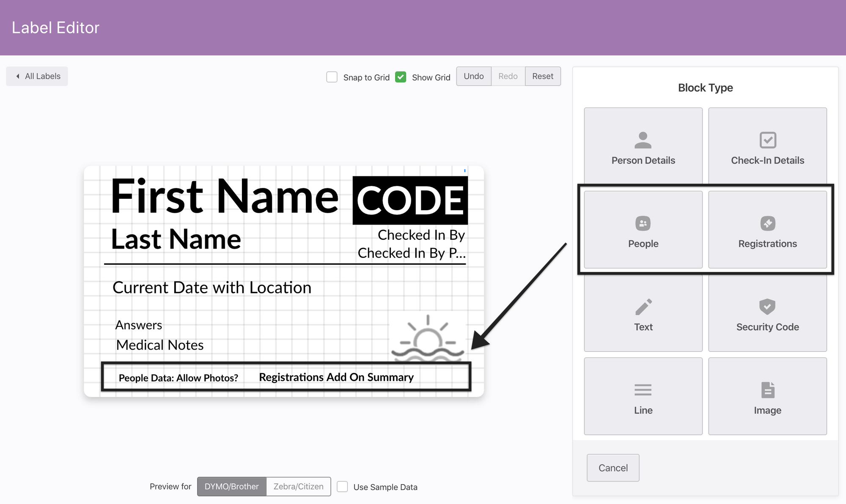This screenshot has height=504, width=846.
Task: Select the Security Code shield icon
Action: click(x=767, y=307)
